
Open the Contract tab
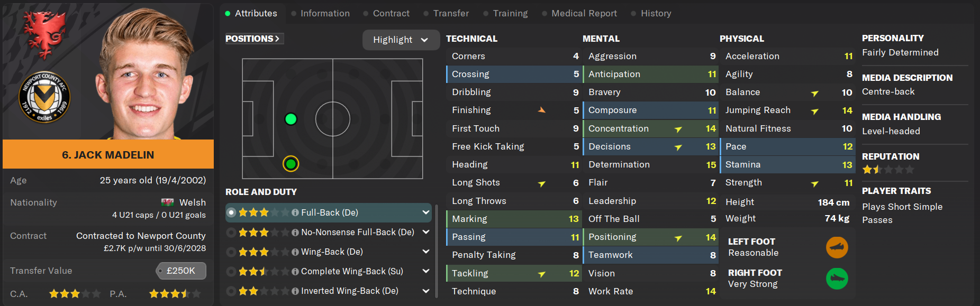click(391, 13)
